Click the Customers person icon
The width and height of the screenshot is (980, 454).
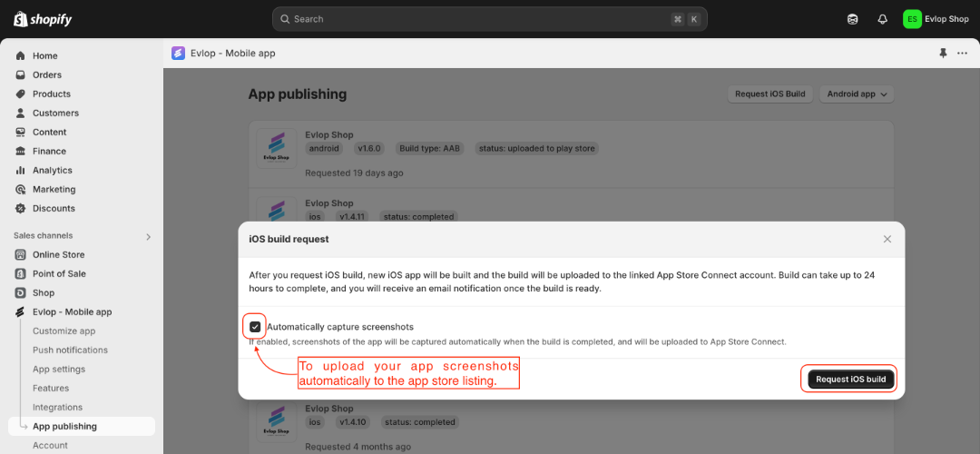pyautogui.click(x=21, y=113)
